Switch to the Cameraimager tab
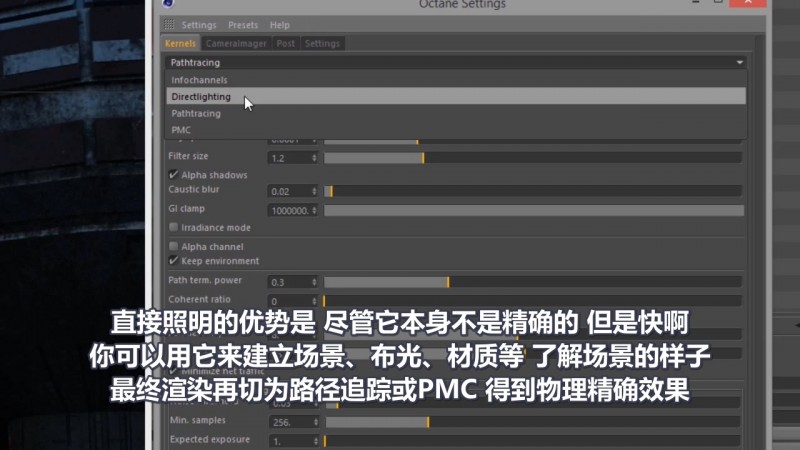The width and height of the screenshot is (800, 450). 236,44
